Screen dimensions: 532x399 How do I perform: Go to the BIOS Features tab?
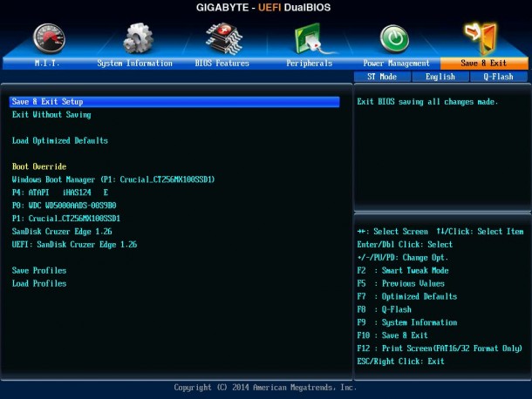tap(222, 64)
